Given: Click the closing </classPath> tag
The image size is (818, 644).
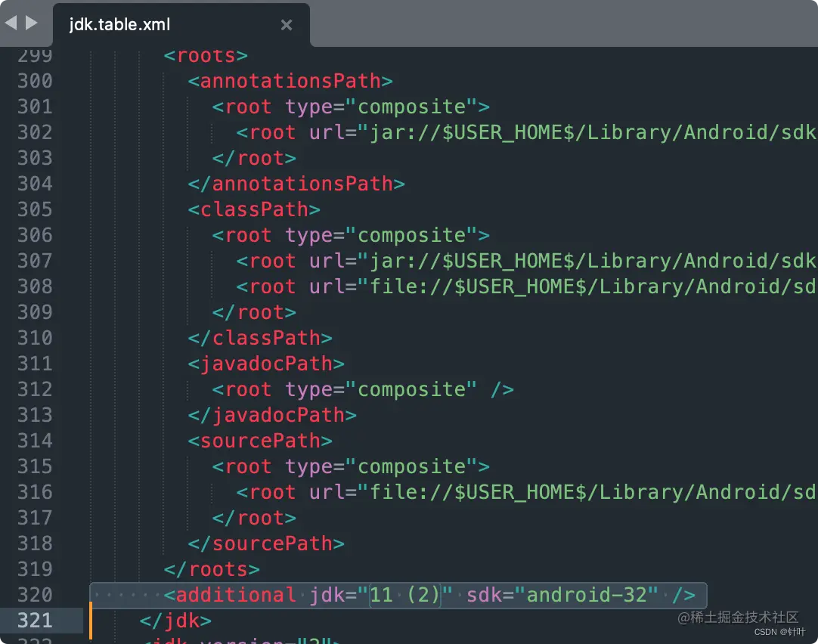Looking at the screenshot, I should click(260, 338).
